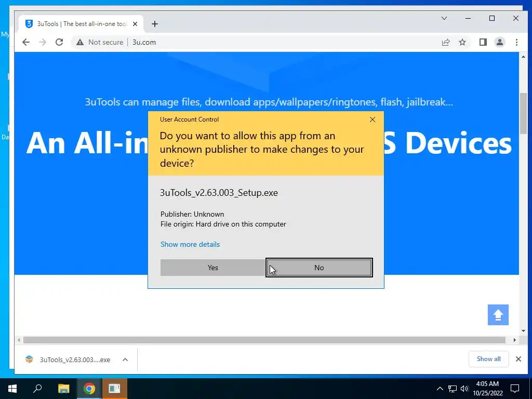The height and width of the screenshot is (399, 532).
Task: Click the volume tray icon
Action: (x=464, y=389)
